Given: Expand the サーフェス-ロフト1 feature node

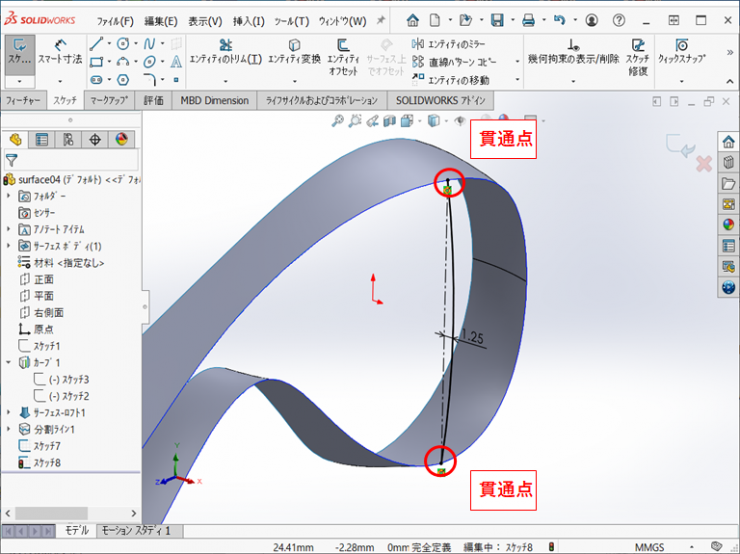Looking at the screenshot, I should (x=9, y=412).
